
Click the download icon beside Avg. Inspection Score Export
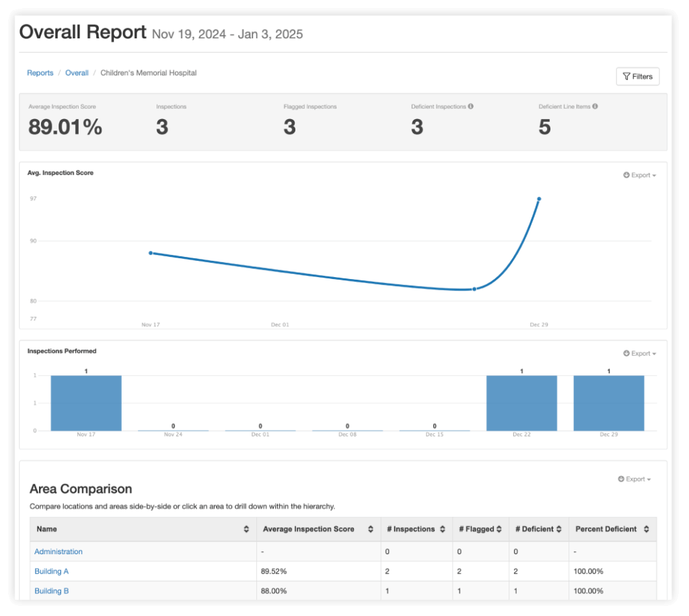coord(626,175)
